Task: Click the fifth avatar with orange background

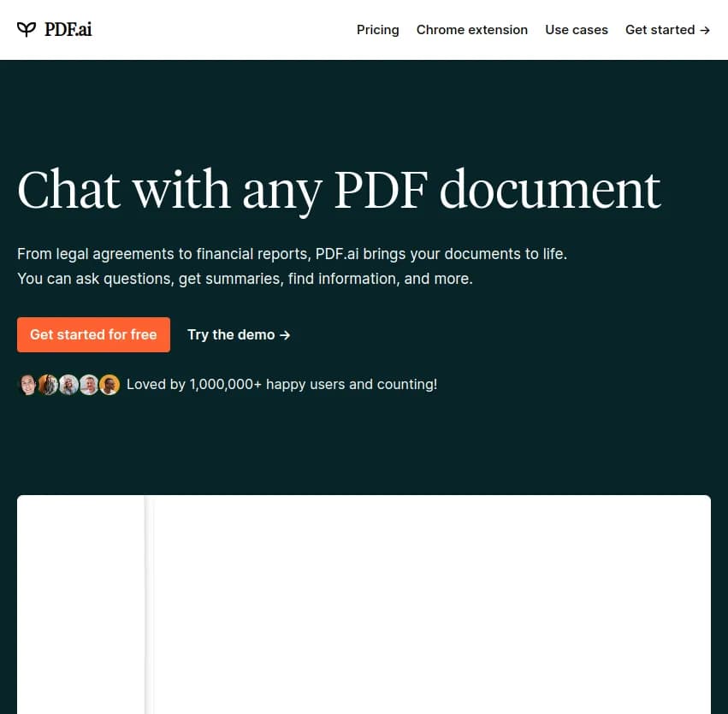Action: [109, 385]
